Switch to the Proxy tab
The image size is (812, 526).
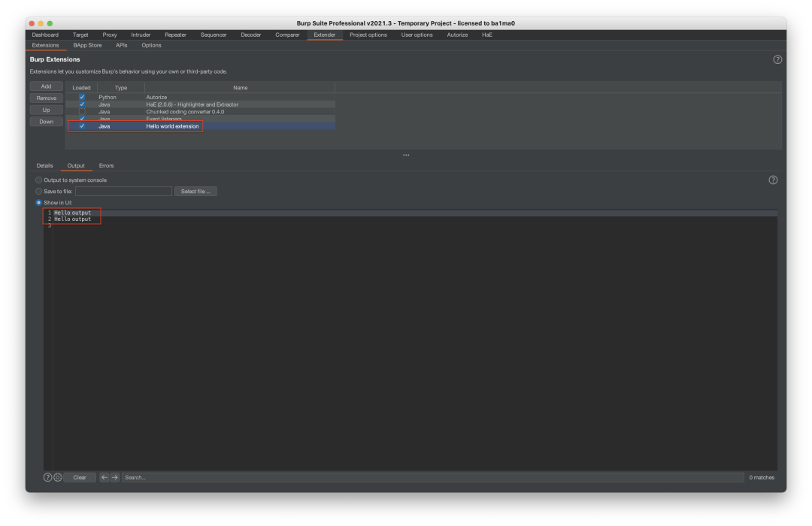[110, 35]
